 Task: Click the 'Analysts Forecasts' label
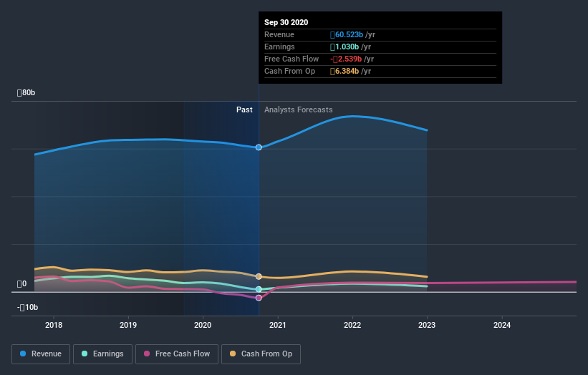point(299,109)
